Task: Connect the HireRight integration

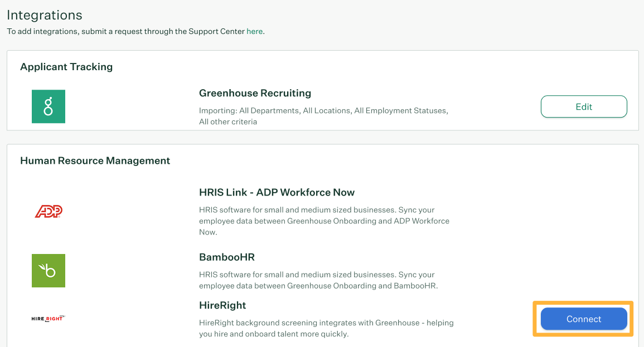Action: point(584,319)
